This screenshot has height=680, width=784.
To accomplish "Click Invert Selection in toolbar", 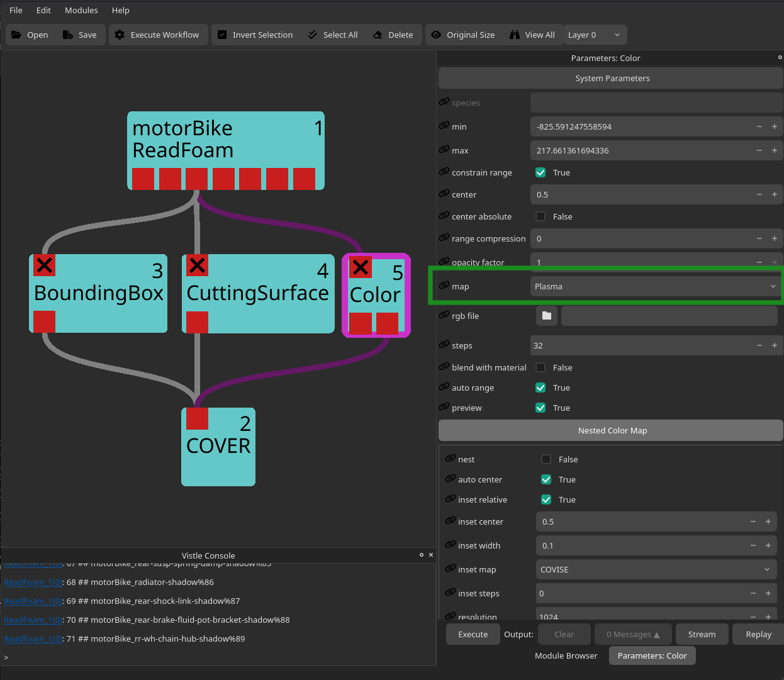I will [x=255, y=35].
